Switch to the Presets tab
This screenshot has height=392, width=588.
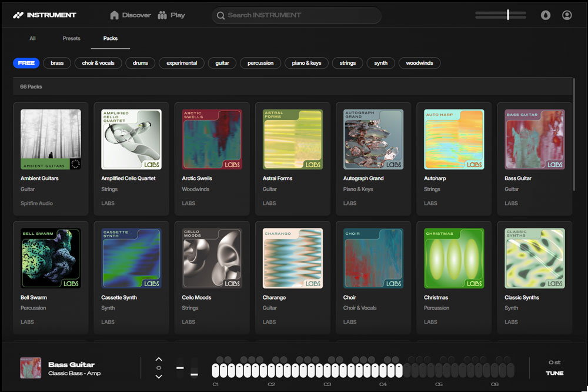point(71,39)
